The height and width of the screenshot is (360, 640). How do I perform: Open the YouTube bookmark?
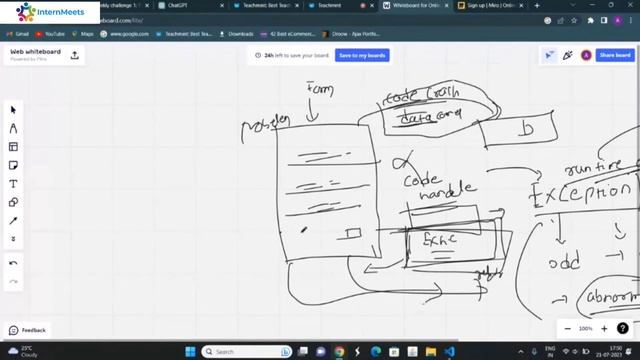(50, 34)
